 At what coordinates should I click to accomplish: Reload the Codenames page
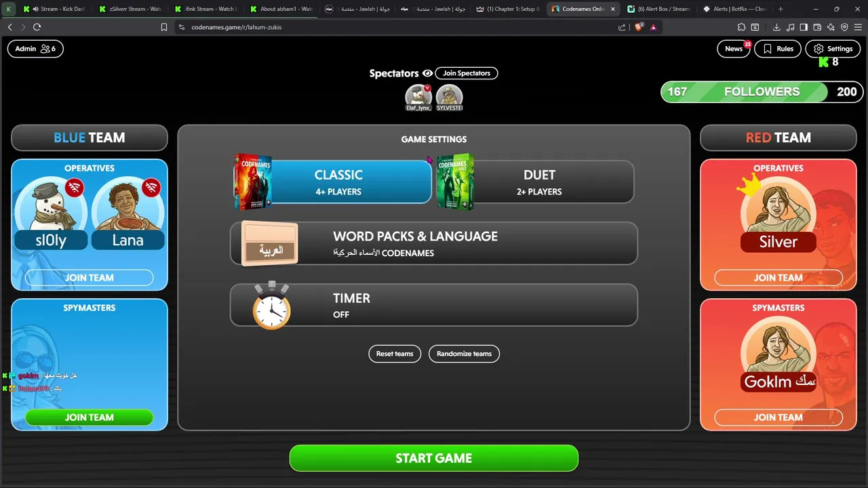tap(37, 27)
